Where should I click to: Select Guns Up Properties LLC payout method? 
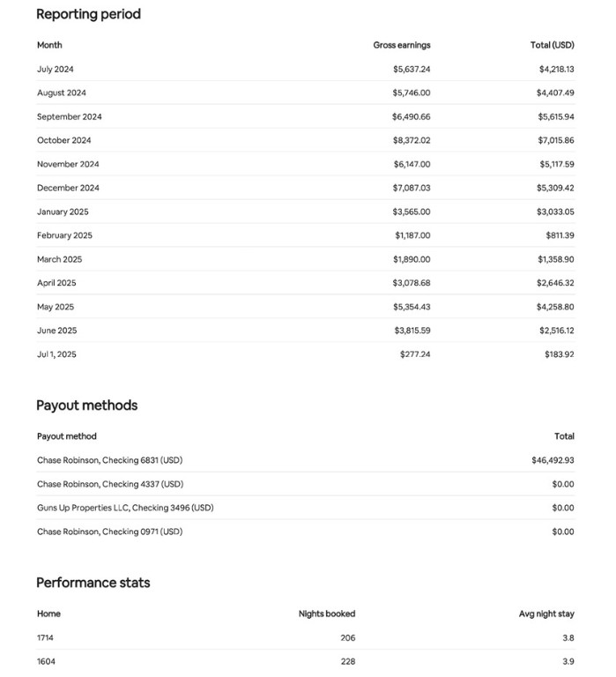tap(125, 508)
